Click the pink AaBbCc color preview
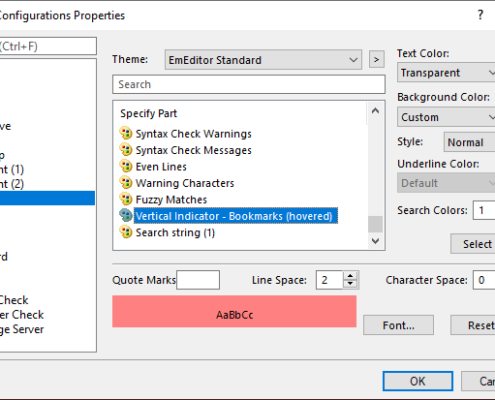The width and height of the screenshot is (495, 400). click(x=234, y=311)
